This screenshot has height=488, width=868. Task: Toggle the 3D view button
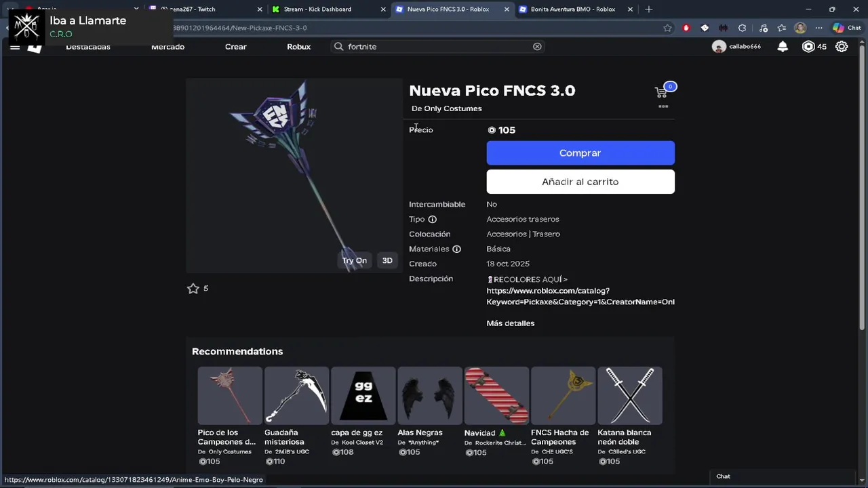tap(387, 260)
